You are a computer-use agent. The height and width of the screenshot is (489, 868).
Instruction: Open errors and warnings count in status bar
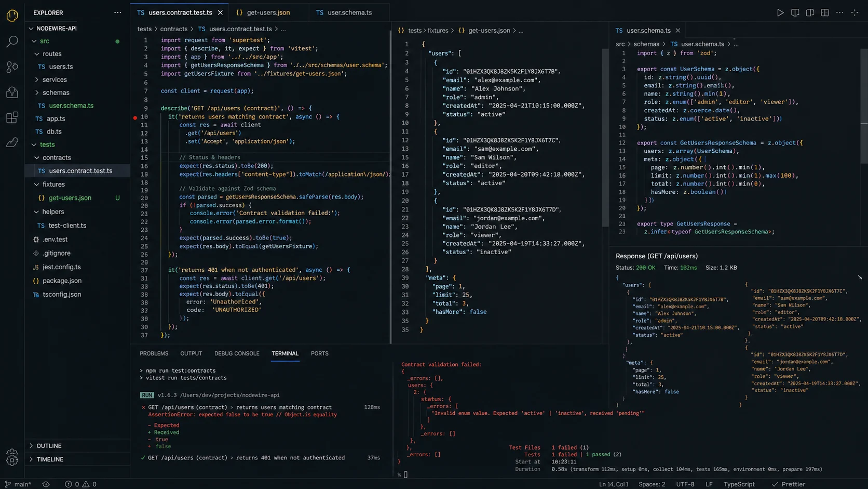tap(80, 484)
